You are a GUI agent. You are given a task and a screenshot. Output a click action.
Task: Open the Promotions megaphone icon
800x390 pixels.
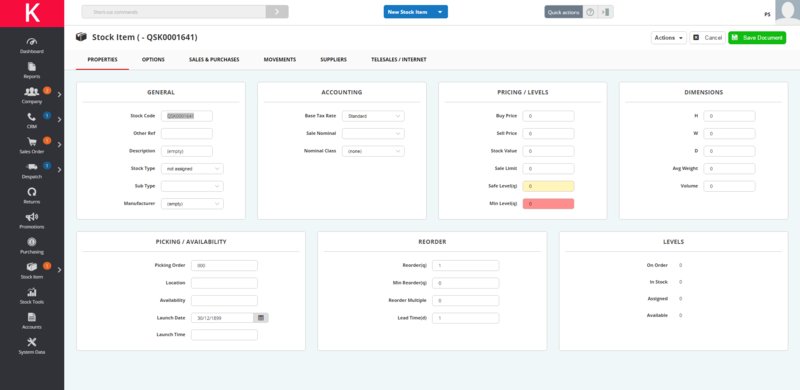[32, 217]
